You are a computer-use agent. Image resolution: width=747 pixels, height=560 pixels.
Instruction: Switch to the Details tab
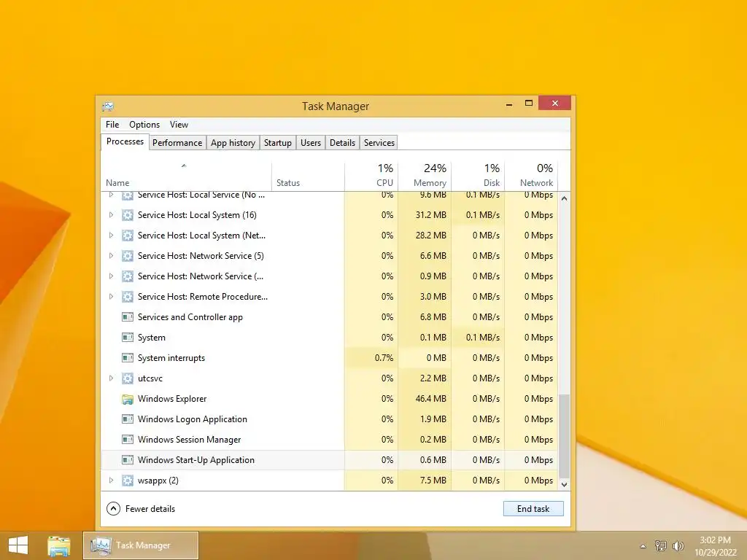[343, 143]
